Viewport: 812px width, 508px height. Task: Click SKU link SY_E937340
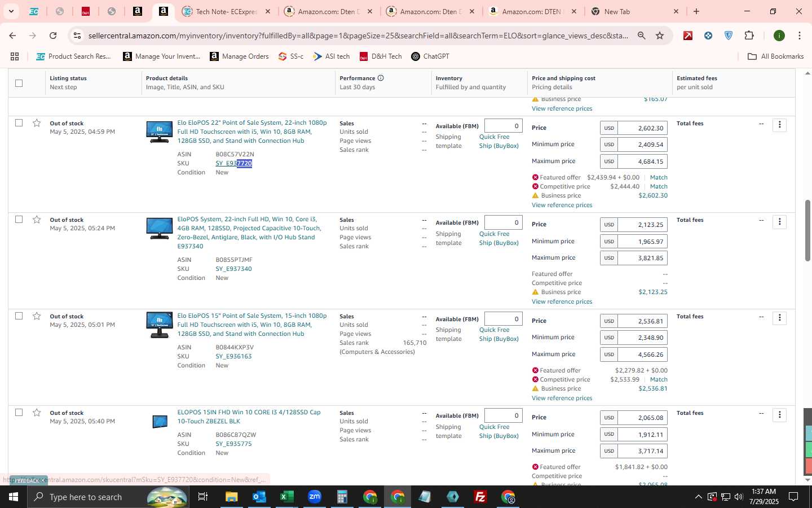233,269
